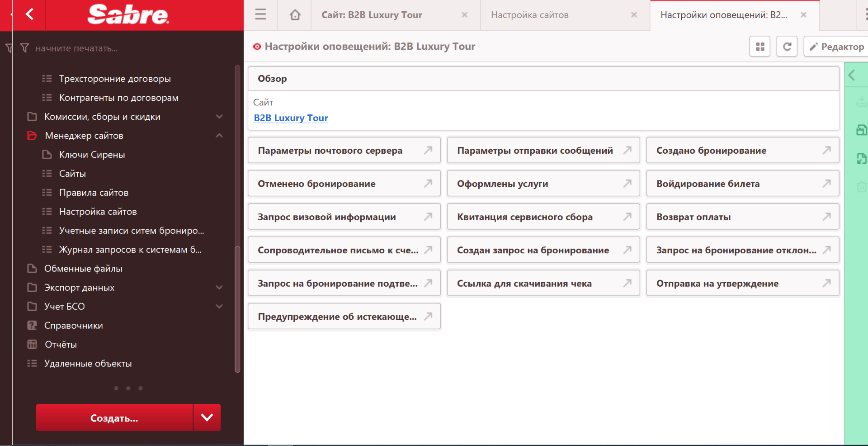Image resolution: width=868 pixels, height=446 pixels.
Task: Open the hamburger menu icon
Action: click(x=260, y=15)
